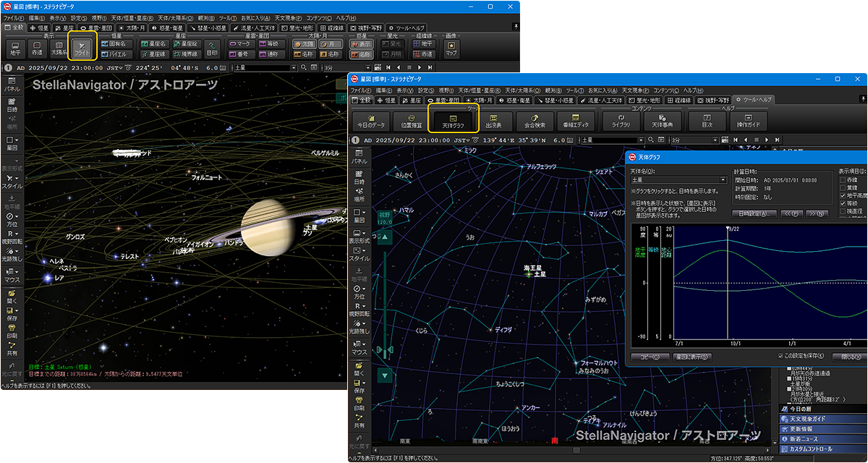Uncheck この設定を保存 checkbox
Viewport: 868px width, 463px height.
pos(780,356)
